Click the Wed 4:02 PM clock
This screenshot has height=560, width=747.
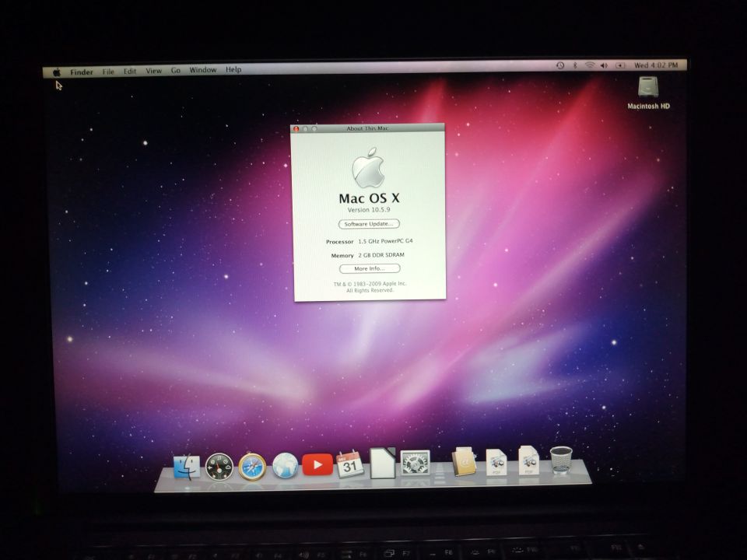point(655,65)
